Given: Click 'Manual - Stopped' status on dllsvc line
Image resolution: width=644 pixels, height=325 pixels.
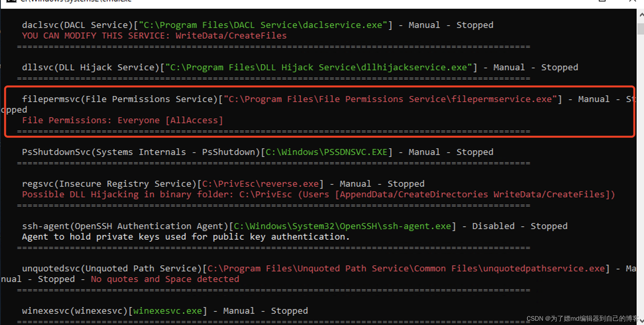Looking at the screenshot, I should tap(536, 68).
